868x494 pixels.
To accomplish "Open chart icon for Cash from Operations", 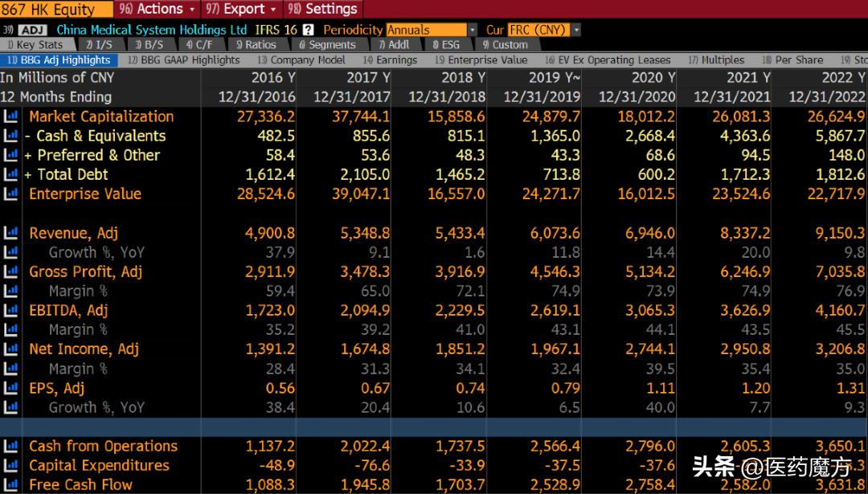I will (x=10, y=446).
